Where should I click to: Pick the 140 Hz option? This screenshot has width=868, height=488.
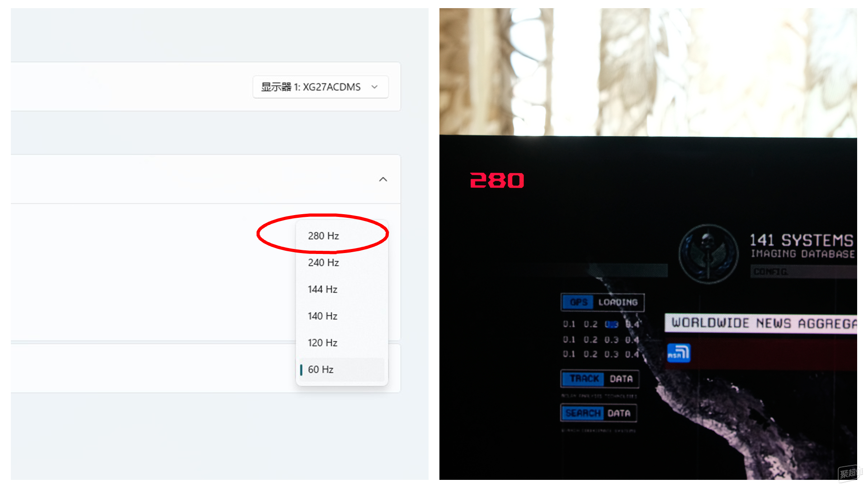(342, 316)
